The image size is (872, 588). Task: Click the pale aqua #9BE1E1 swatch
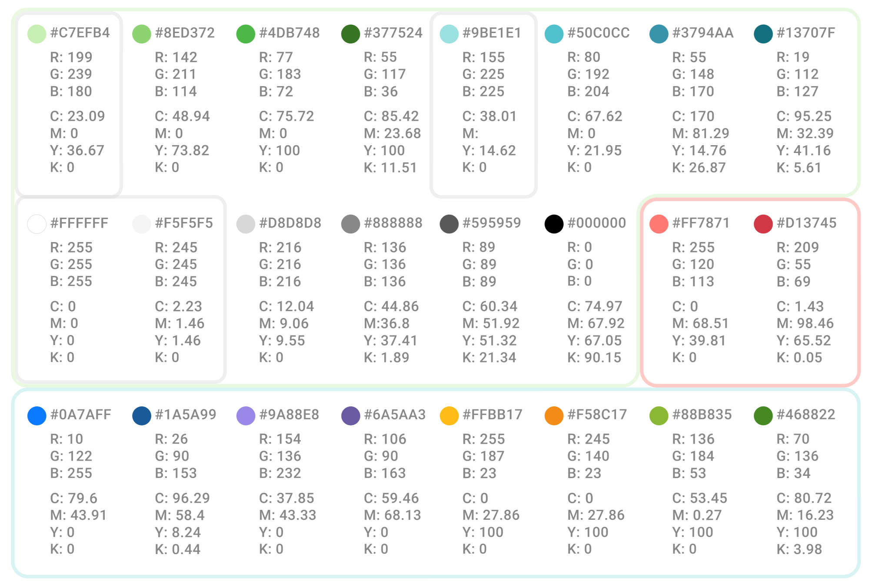pos(449,34)
